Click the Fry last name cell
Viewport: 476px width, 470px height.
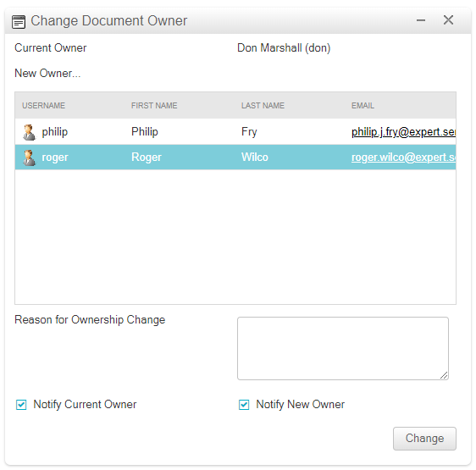tap(249, 132)
